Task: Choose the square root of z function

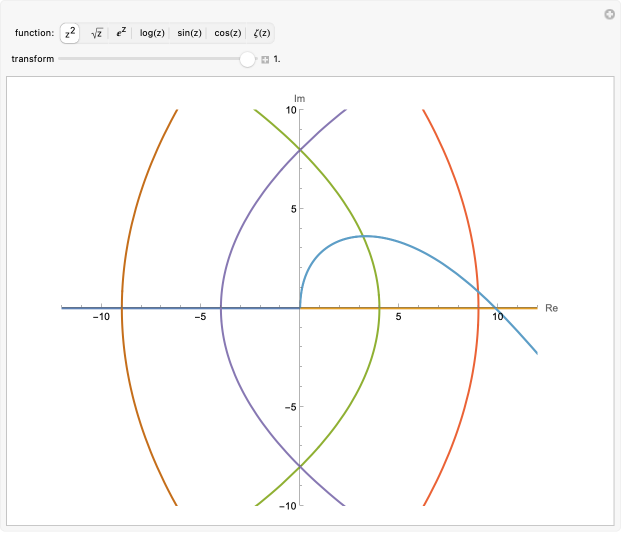Action: 97,33
